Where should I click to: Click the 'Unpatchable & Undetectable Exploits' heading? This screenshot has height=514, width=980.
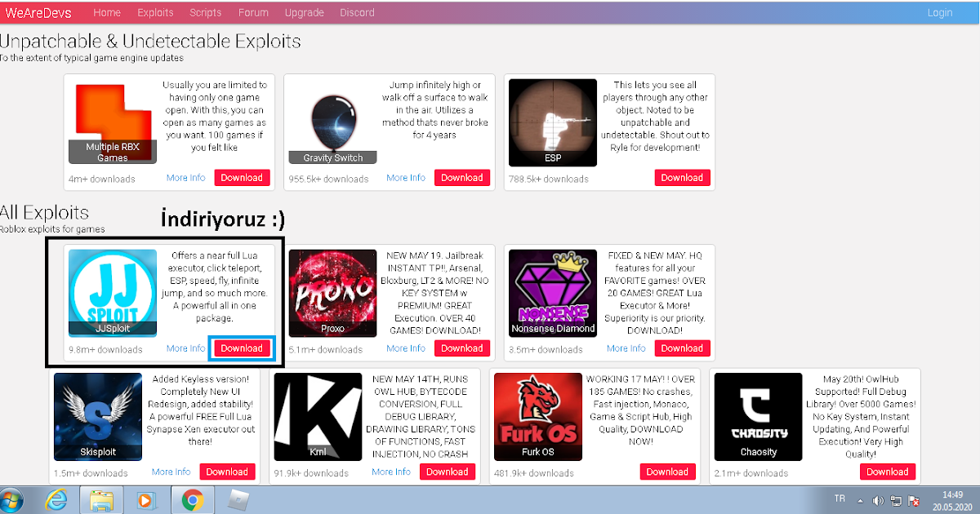(150, 41)
